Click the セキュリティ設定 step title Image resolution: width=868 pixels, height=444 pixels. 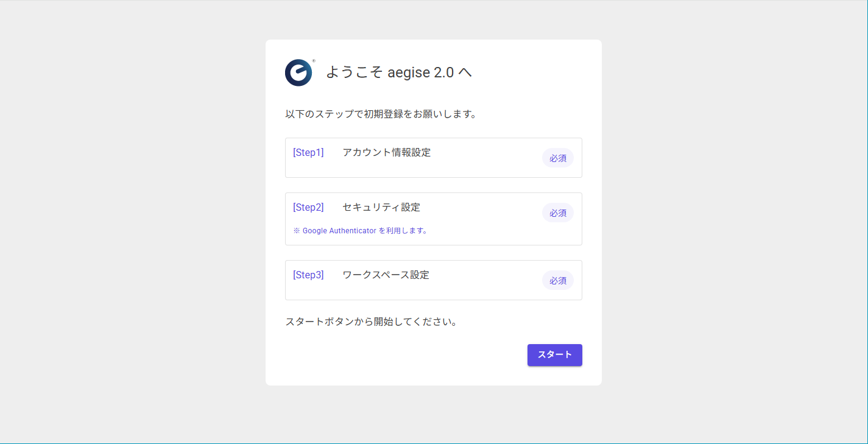tap(381, 207)
